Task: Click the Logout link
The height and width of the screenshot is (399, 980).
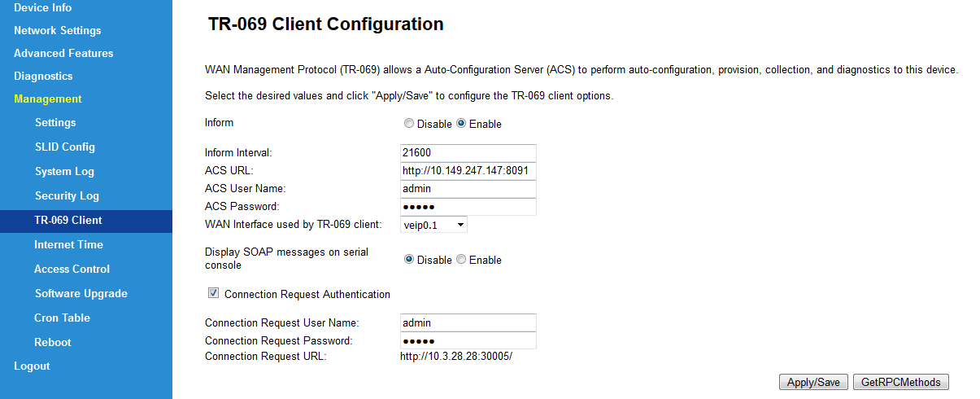Action: point(32,366)
